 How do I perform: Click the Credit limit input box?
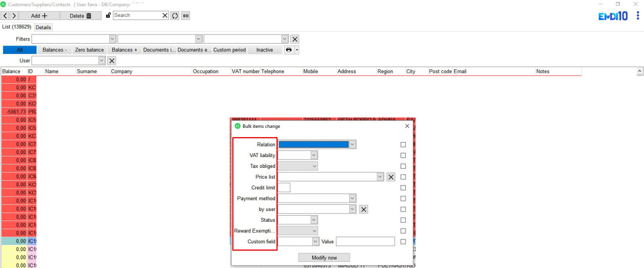point(284,188)
